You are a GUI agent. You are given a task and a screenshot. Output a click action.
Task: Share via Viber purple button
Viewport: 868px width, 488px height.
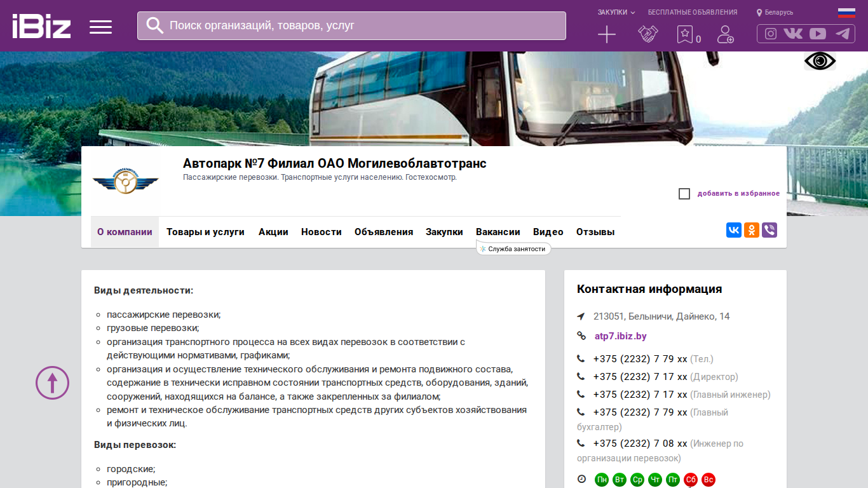pos(770,230)
